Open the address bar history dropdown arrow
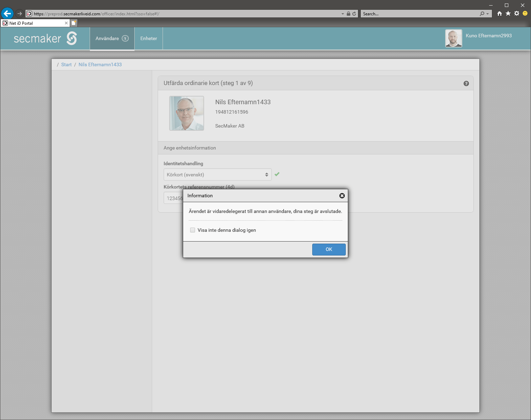Screen dimensions: 531x420 [x=343, y=14]
